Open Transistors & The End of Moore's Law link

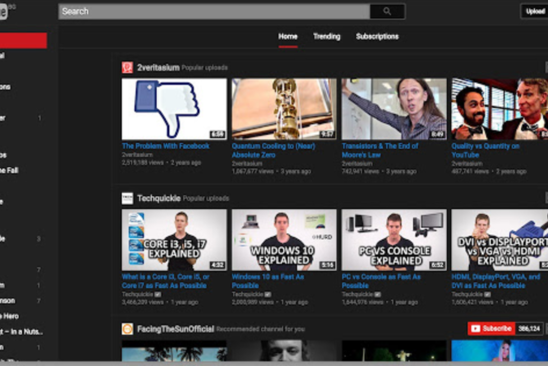(380, 150)
